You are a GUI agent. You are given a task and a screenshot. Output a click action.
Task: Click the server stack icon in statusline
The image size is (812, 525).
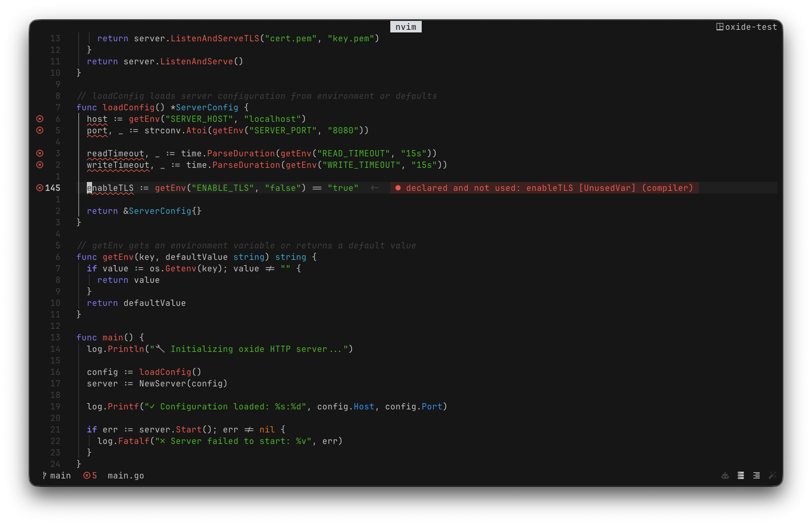click(741, 475)
